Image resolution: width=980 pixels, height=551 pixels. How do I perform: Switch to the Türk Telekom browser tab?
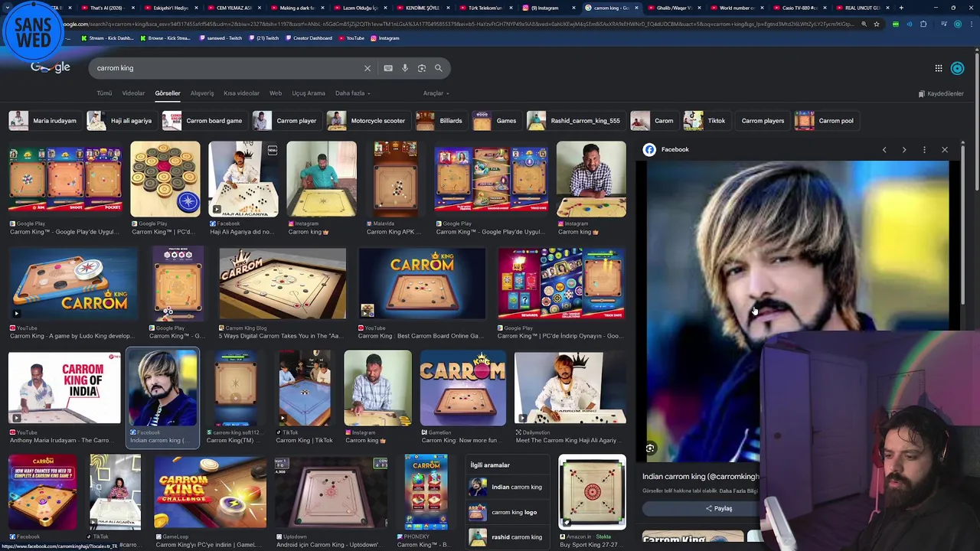(485, 8)
